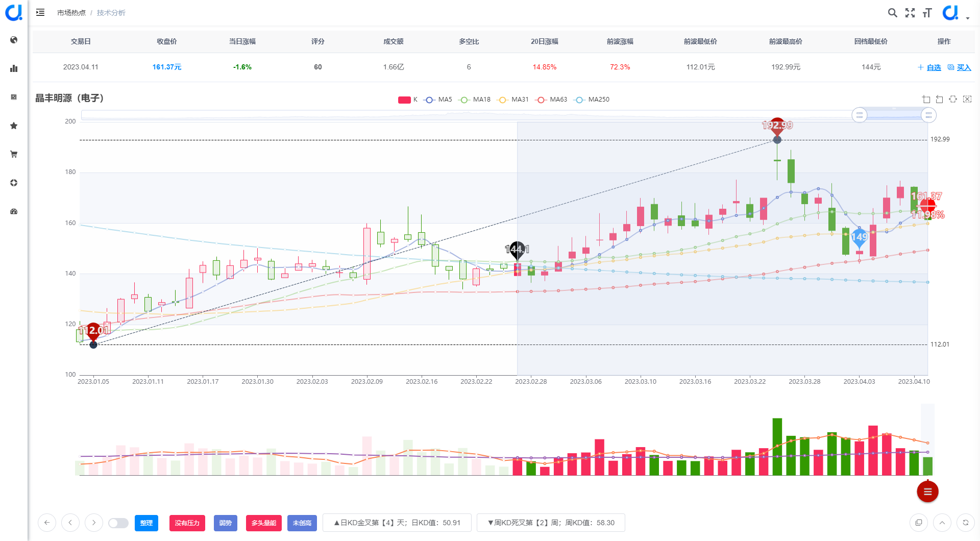Collapse the sidebar with the hamburger icon
980x541 pixels.
click(x=40, y=12)
